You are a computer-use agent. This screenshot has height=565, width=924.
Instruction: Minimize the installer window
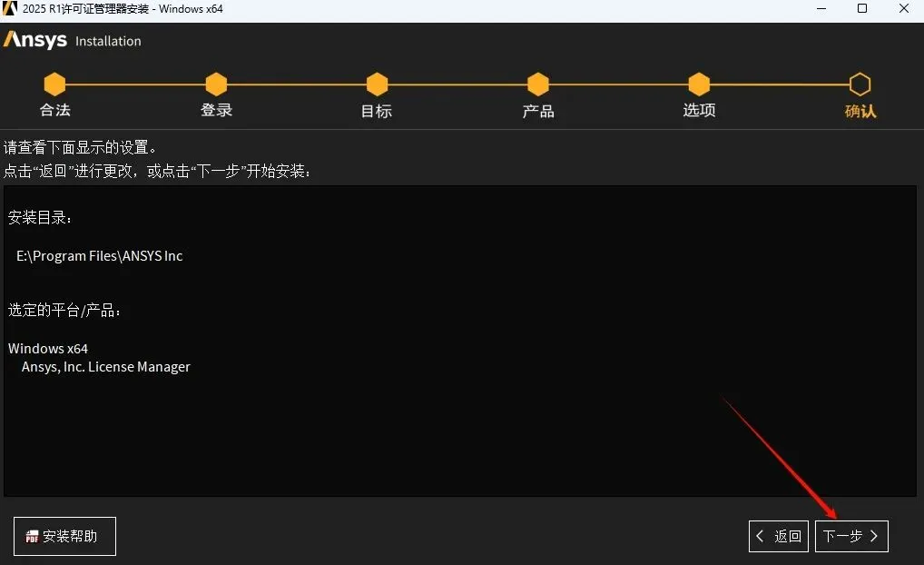(821, 8)
